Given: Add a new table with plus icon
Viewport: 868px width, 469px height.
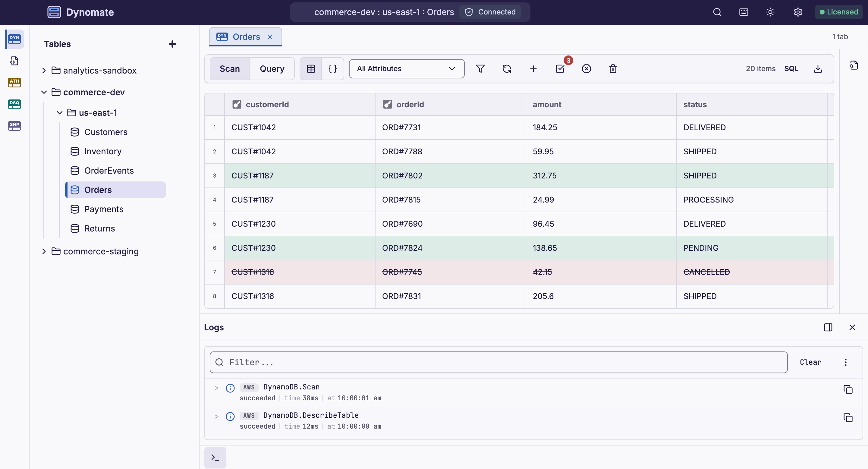Looking at the screenshot, I should tap(172, 44).
